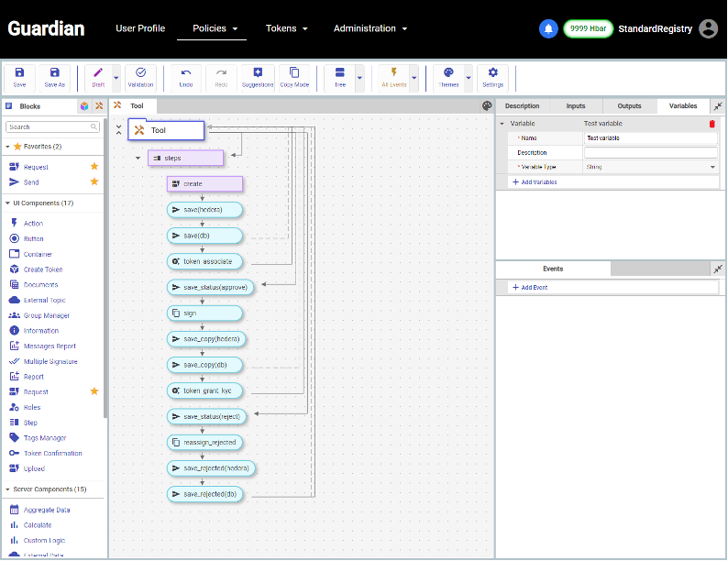
Task: Toggle favorite star on Request in UI Components
Action: pyautogui.click(x=94, y=391)
